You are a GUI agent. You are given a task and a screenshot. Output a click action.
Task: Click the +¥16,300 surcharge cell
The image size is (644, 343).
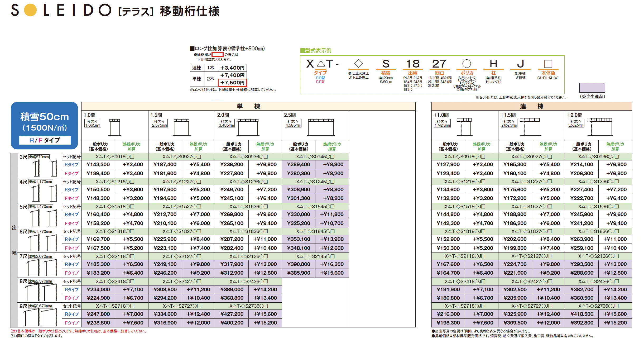coord(332,264)
